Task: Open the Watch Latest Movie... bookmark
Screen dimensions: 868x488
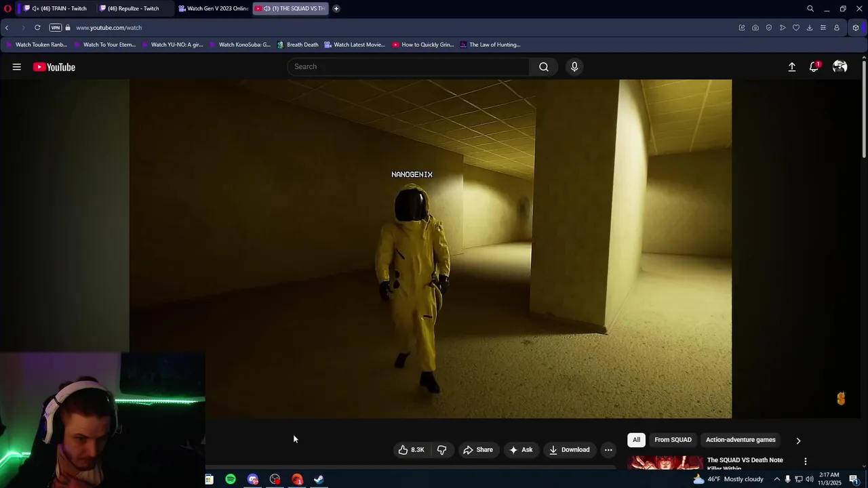Action: tap(355, 45)
